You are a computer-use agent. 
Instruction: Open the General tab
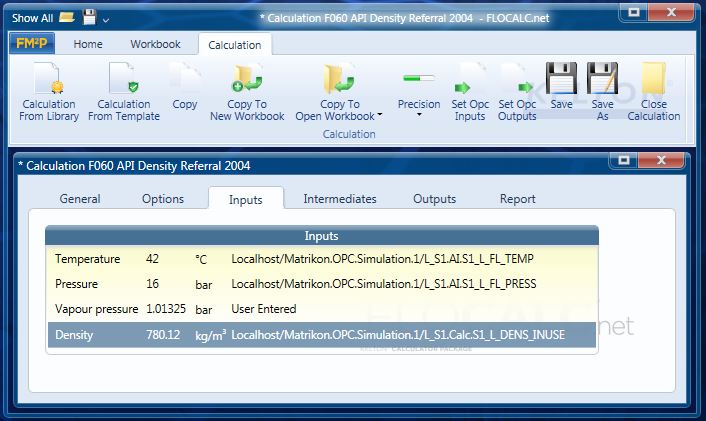80,199
